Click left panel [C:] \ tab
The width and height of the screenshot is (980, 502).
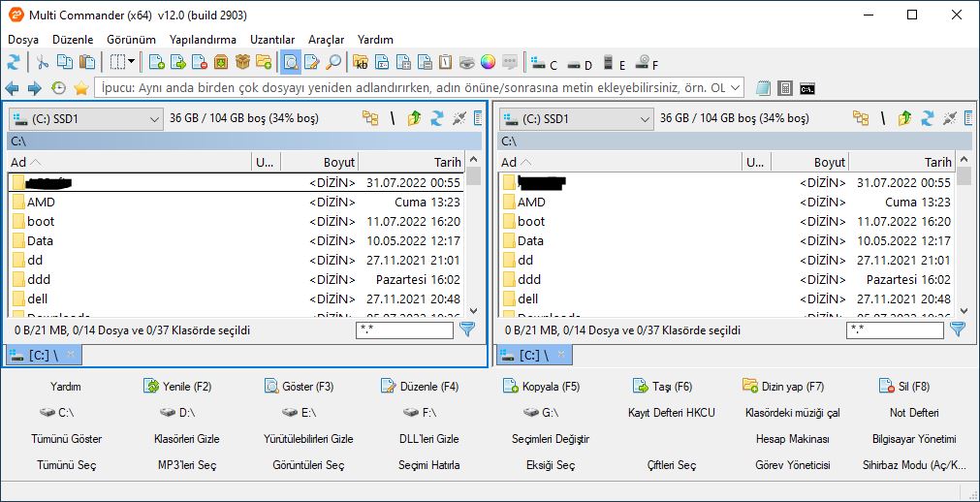pyautogui.click(x=43, y=355)
